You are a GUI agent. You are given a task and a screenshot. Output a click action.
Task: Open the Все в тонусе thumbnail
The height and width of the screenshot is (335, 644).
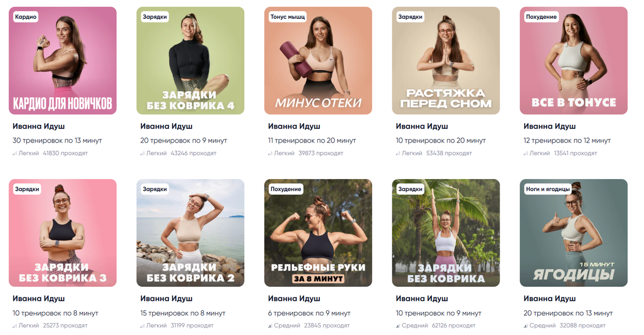tap(574, 61)
